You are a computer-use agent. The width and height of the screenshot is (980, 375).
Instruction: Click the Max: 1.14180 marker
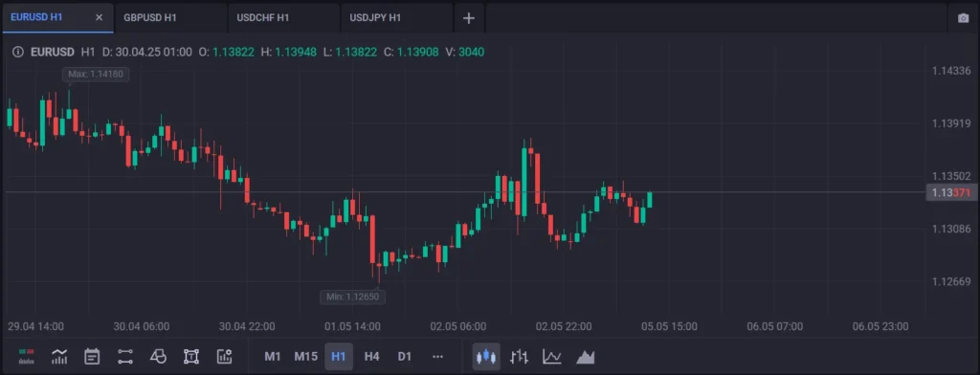click(96, 74)
